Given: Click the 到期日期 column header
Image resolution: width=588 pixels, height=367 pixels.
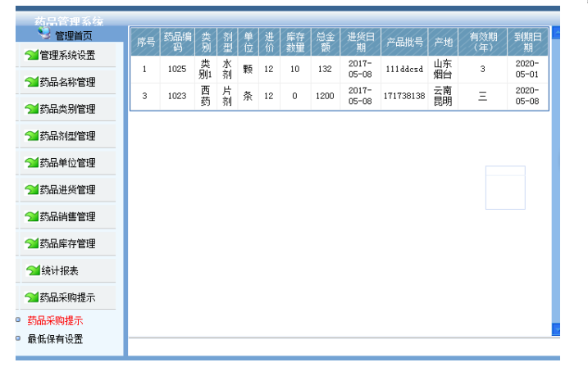Looking at the screenshot, I should click(x=527, y=42).
